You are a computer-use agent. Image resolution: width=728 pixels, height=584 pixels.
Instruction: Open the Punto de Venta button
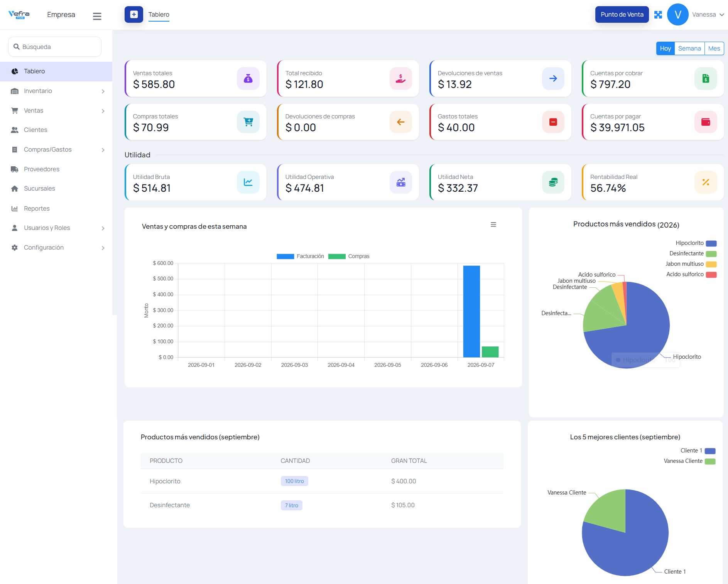[622, 15]
